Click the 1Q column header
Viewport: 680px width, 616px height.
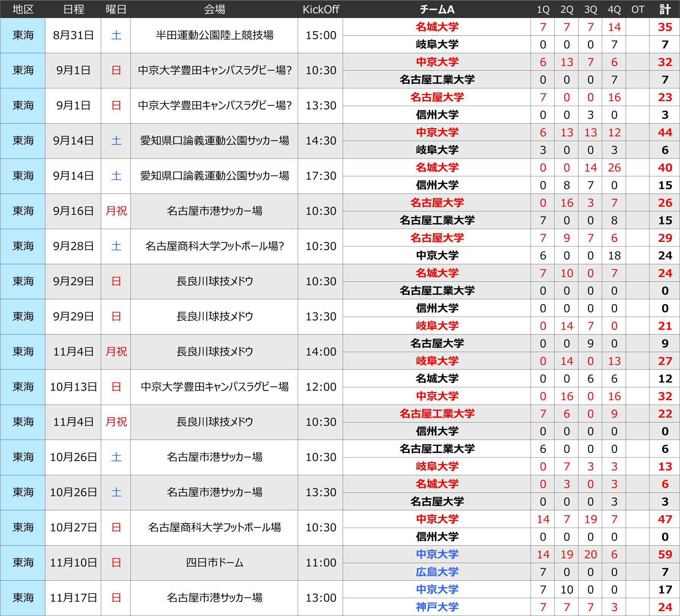click(543, 9)
